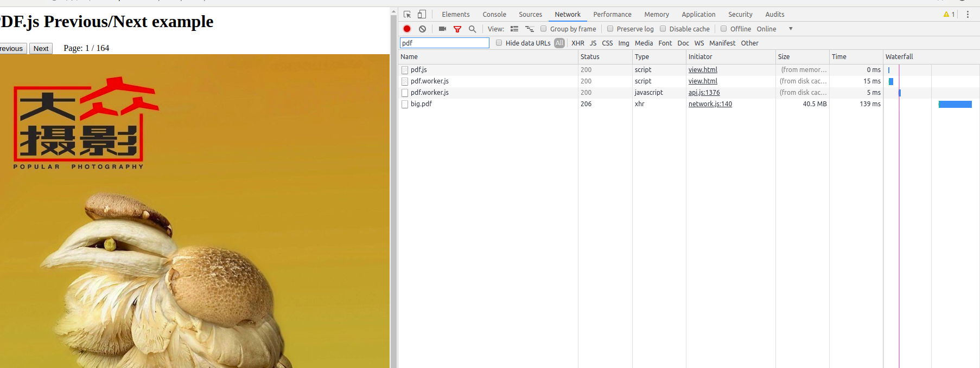Sort requests by Name column

[x=488, y=56]
